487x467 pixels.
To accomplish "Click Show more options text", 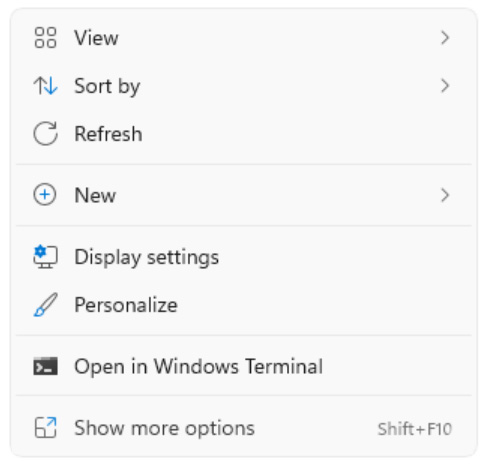I will (x=164, y=428).
